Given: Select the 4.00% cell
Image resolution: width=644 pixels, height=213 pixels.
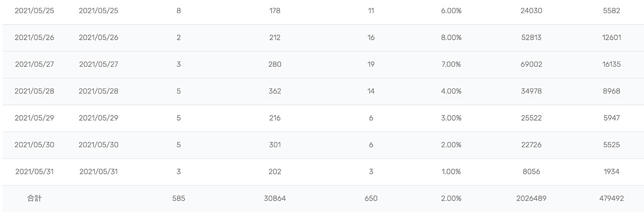Looking at the screenshot, I should tap(451, 91).
